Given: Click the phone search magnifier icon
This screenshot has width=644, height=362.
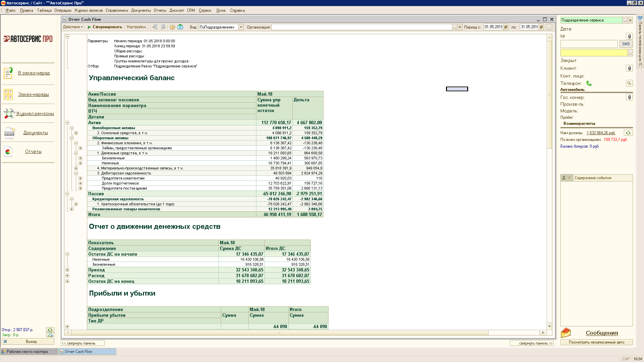Looking at the screenshot, I should click(x=629, y=83).
